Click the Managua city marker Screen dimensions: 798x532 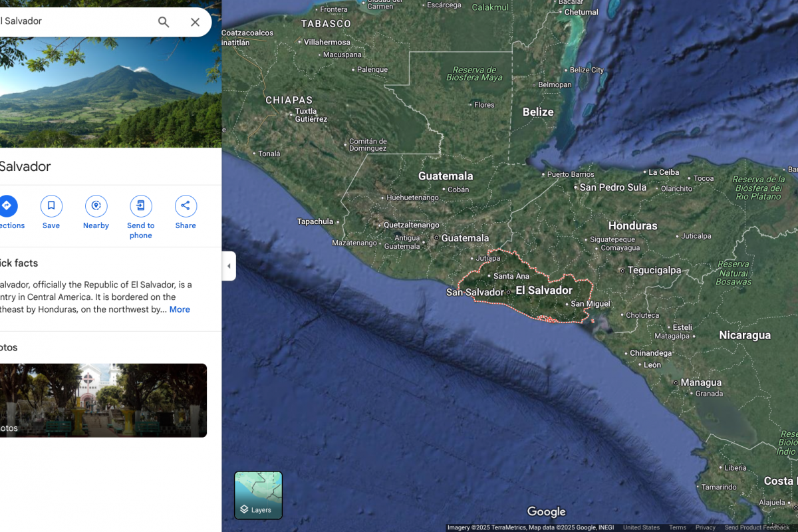point(676,383)
